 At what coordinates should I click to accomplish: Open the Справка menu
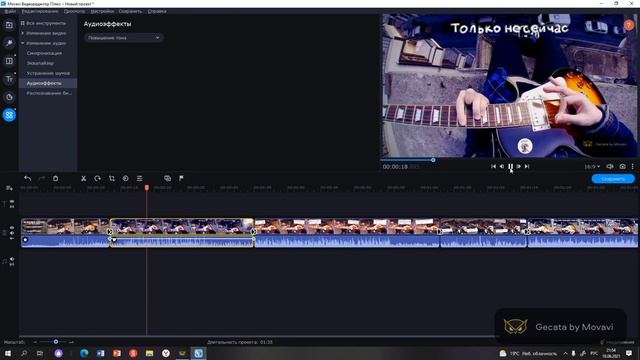(157, 11)
